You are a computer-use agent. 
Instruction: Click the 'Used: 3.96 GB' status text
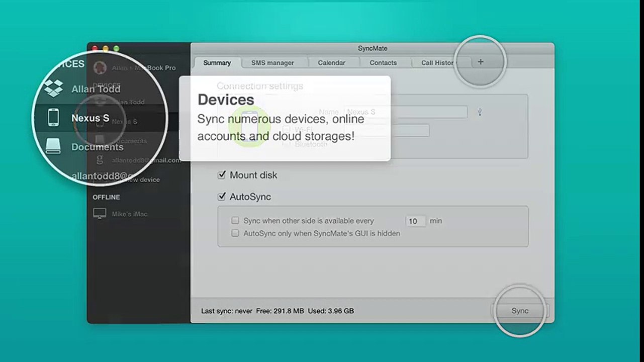pyautogui.click(x=331, y=311)
